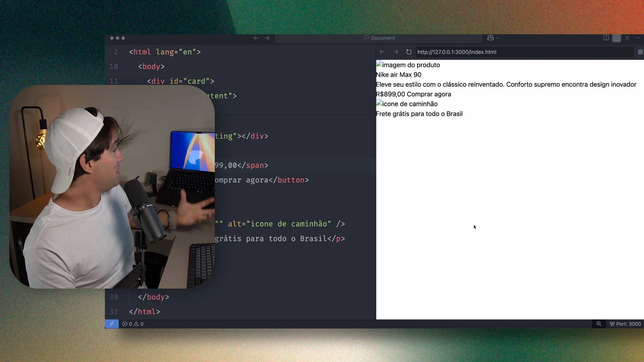Open the Copilot icon in title bar

pyautogui.click(x=490, y=38)
